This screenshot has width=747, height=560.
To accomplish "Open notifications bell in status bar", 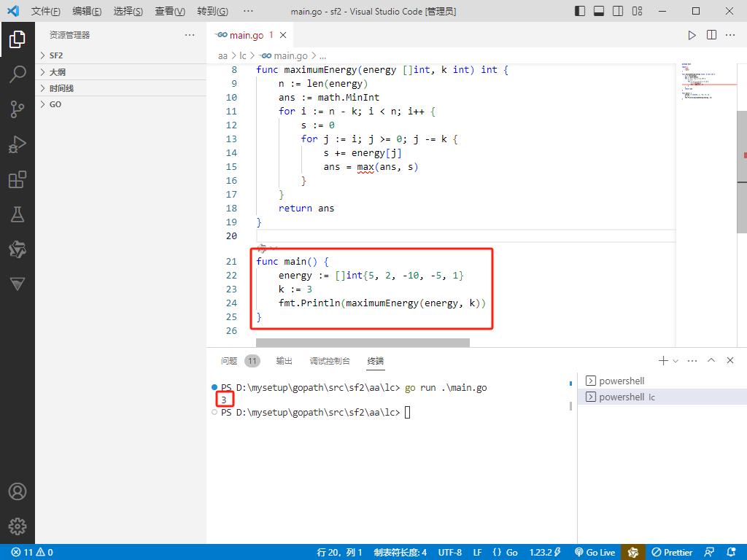I will (731, 553).
